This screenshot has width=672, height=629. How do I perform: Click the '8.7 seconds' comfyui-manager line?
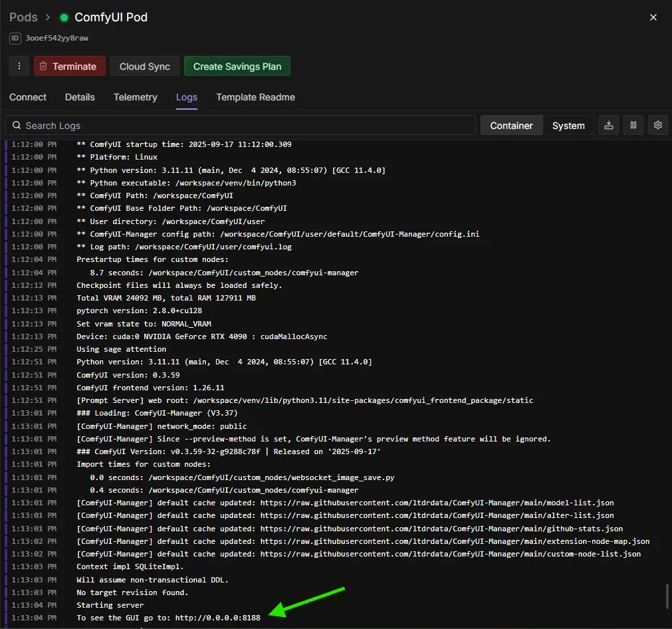pos(224,273)
